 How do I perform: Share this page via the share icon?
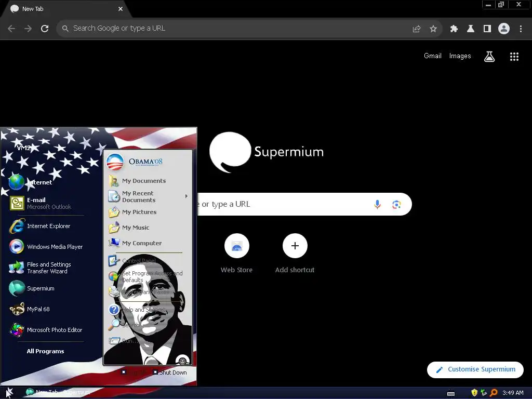pos(417,29)
